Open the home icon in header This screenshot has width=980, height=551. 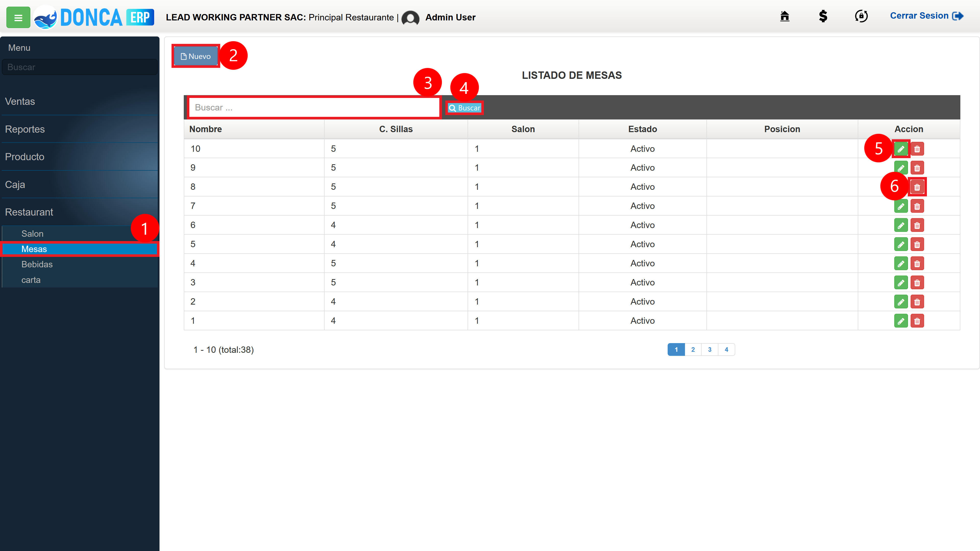[785, 16]
